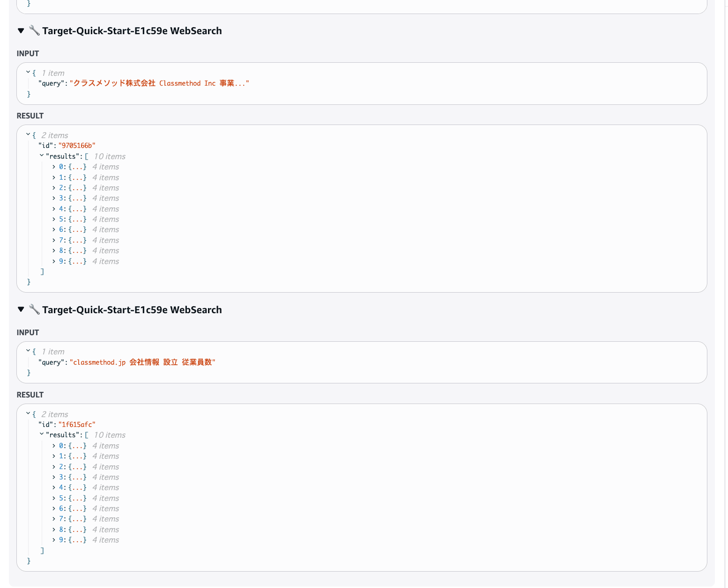
Task: Collapse first RESULT JSON root with id 9705166b
Action: 28,135
